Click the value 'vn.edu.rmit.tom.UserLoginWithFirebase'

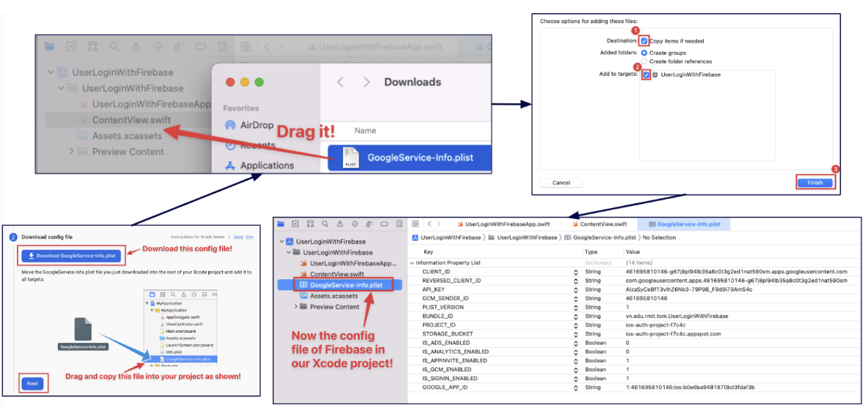coord(677,316)
